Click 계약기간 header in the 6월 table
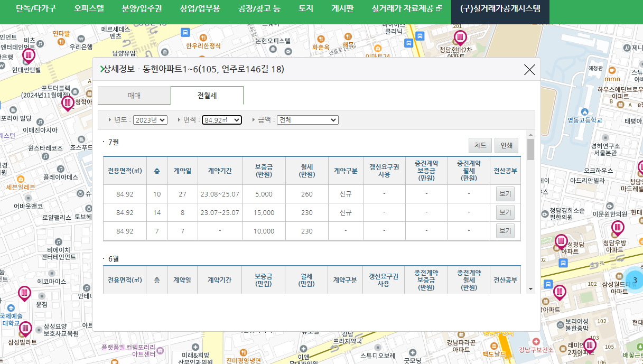Viewport: 643px width, 364px height. click(x=220, y=280)
